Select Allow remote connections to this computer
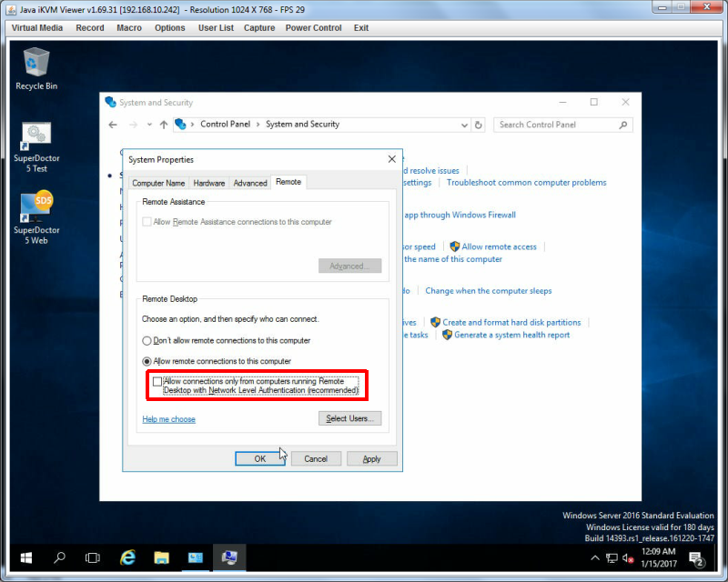This screenshot has height=582, width=728. (x=147, y=361)
